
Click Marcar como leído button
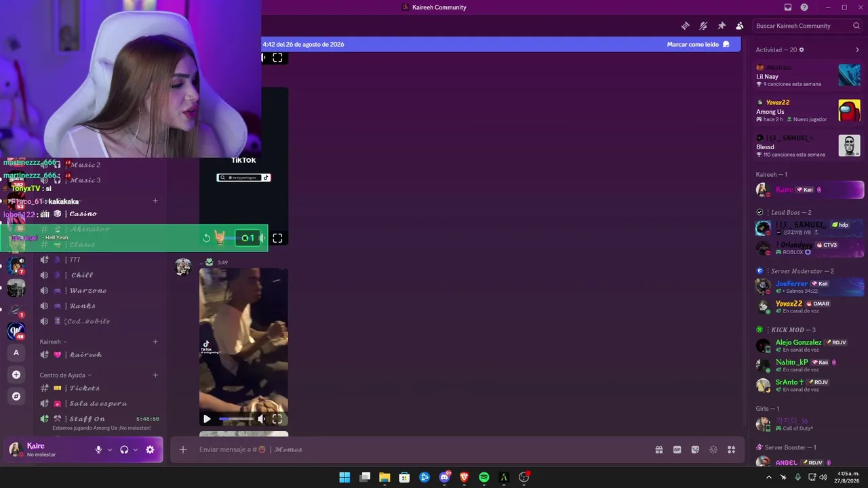click(x=698, y=44)
